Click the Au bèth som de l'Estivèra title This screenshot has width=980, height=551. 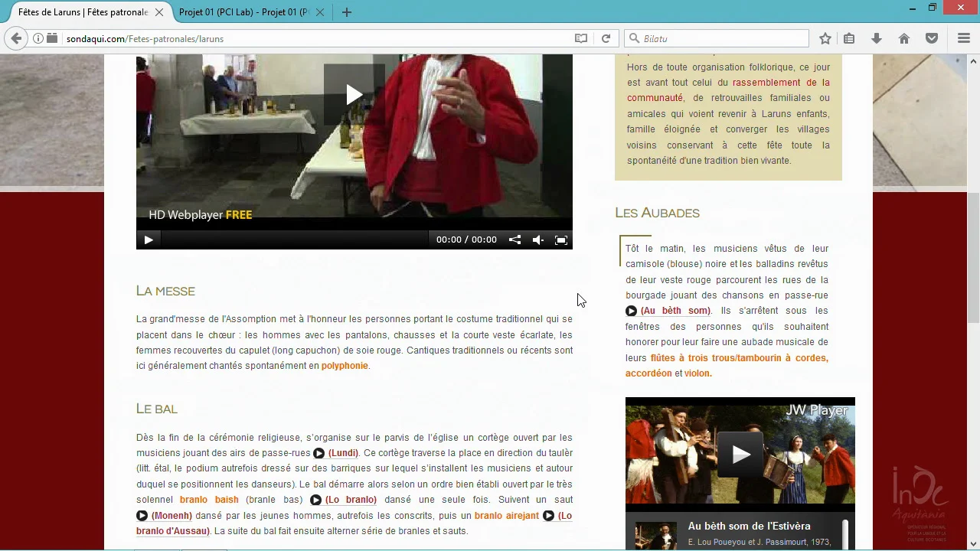[749, 526]
